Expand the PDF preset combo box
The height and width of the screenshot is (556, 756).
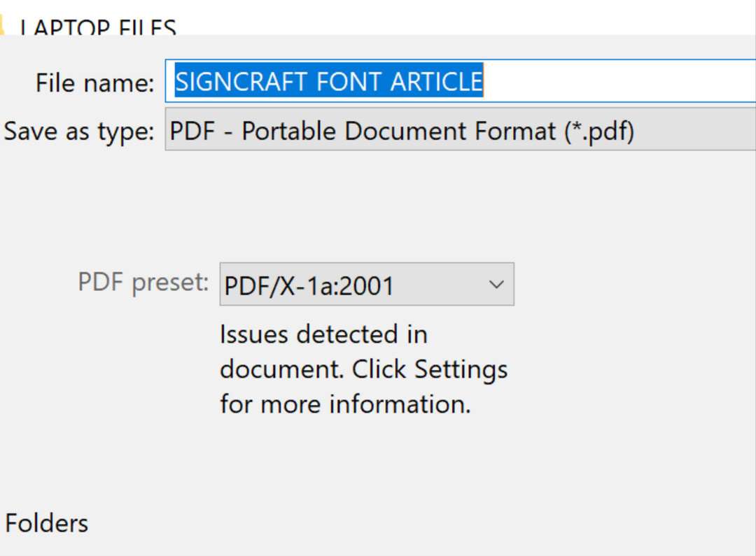[367, 285]
